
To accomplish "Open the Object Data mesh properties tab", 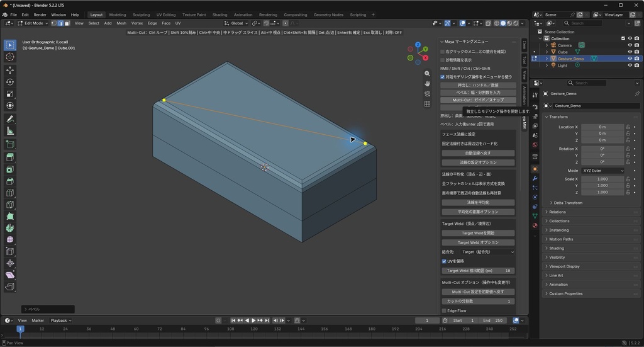I will pos(535,216).
